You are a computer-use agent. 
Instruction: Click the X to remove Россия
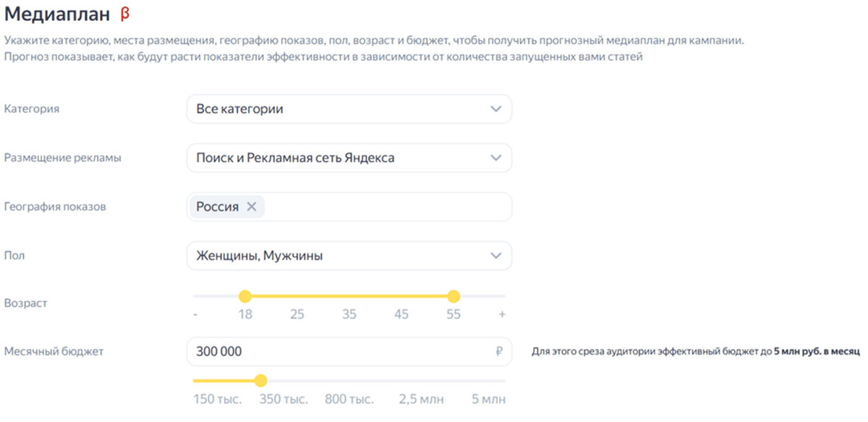(252, 206)
